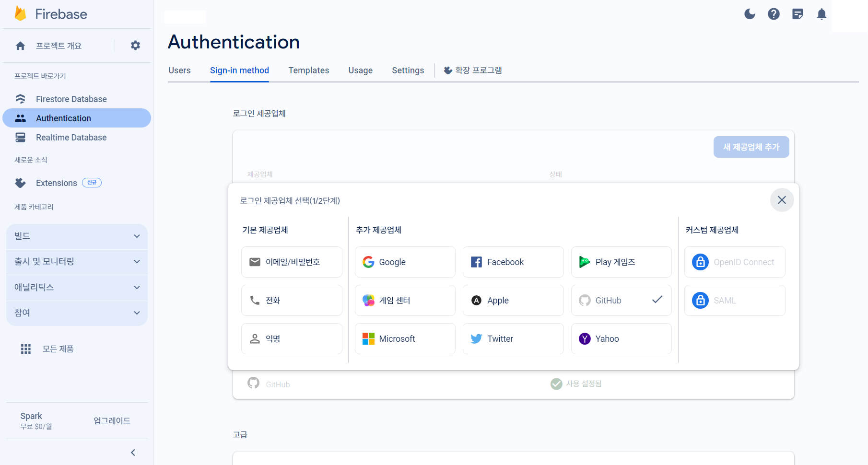The image size is (868, 465).
Task: Choose Game Center provider
Action: click(405, 300)
